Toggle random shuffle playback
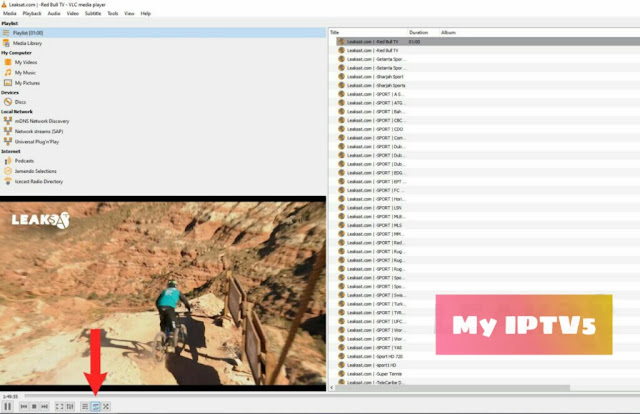This screenshot has width=640, height=414. coord(106,407)
